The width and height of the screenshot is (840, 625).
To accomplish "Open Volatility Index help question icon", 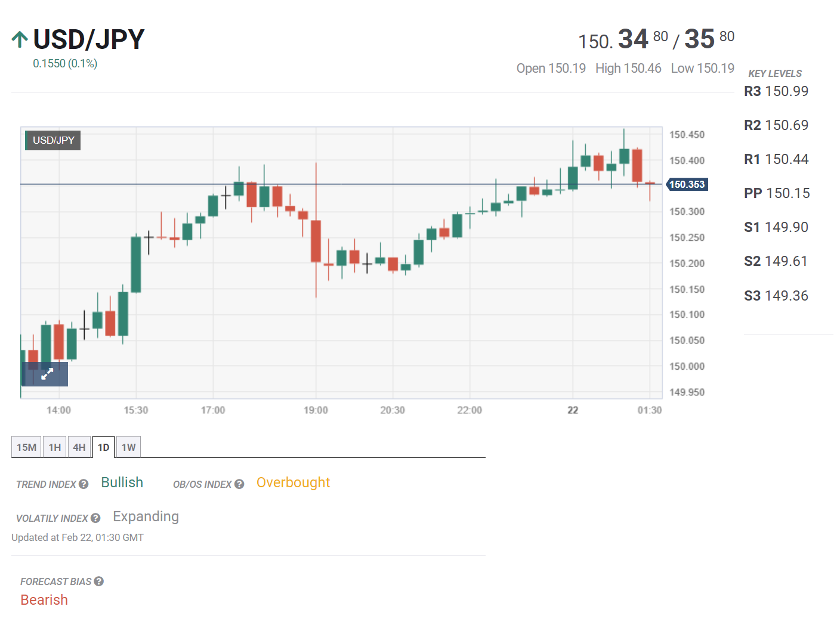I will point(95,518).
